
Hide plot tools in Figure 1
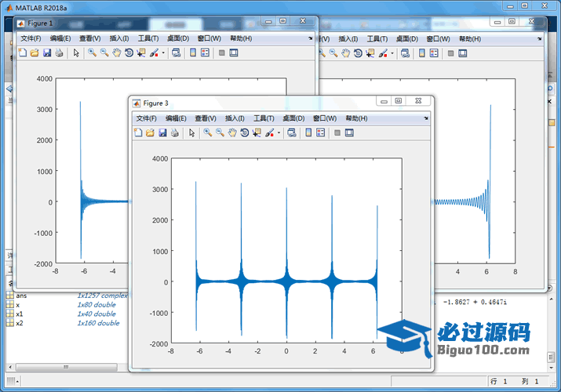pyautogui.click(x=221, y=53)
